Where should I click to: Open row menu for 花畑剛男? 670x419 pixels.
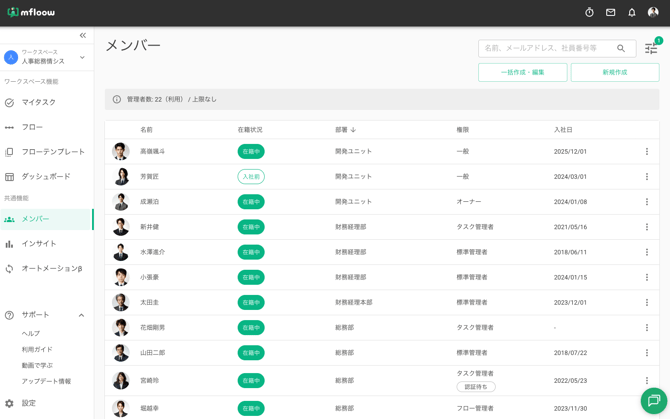click(647, 328)
